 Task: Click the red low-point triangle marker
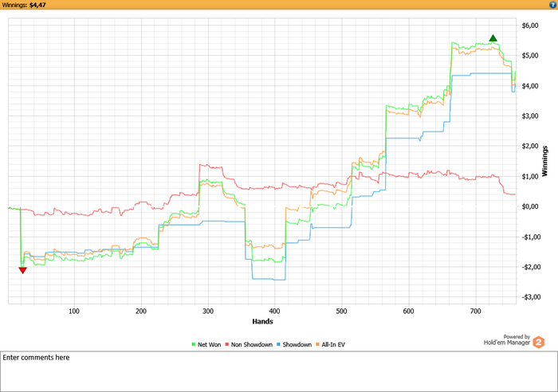(23, 271)
